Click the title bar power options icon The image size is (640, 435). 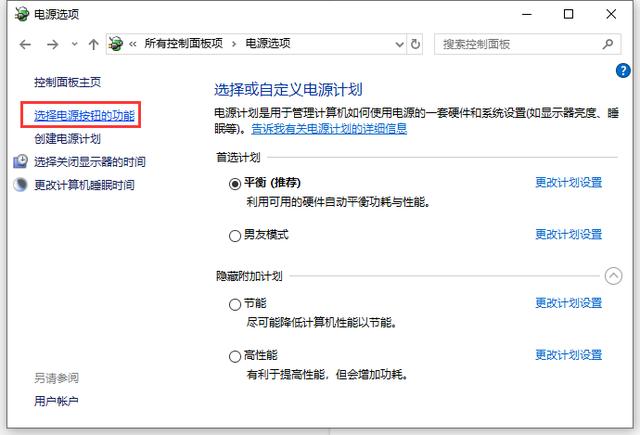[22, 14]
